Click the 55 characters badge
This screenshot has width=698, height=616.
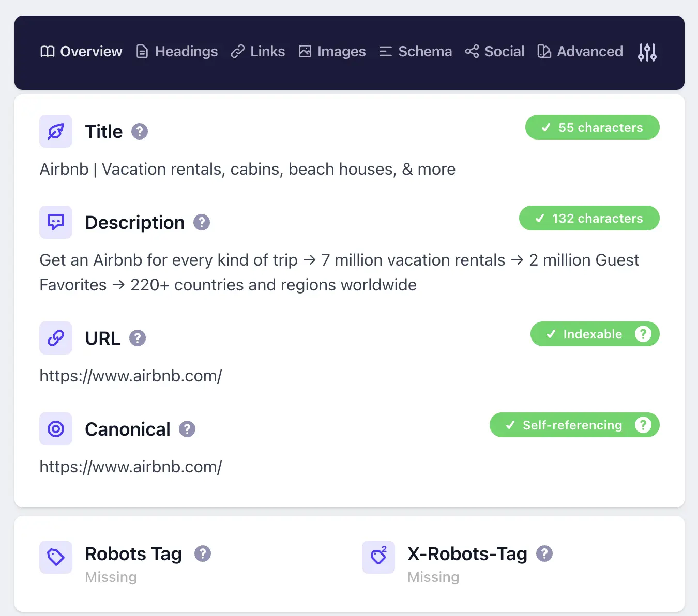(x=593, y=127)
